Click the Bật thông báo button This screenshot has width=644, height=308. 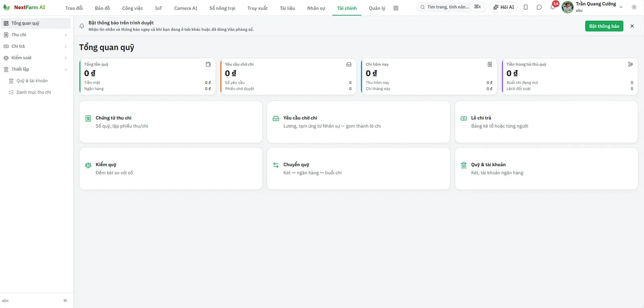pos(604,26)
